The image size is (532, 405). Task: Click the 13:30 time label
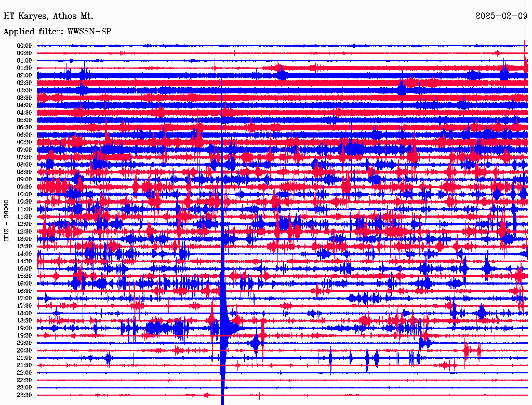[x=24, y=247]
